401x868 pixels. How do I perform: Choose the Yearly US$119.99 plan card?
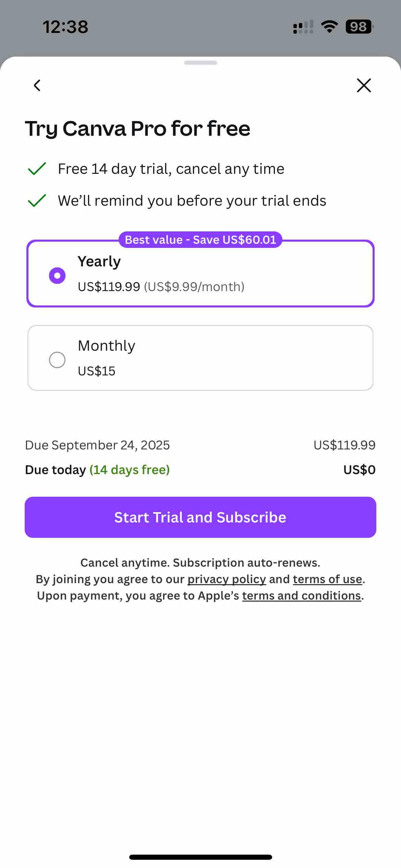[x=200, y=274]
